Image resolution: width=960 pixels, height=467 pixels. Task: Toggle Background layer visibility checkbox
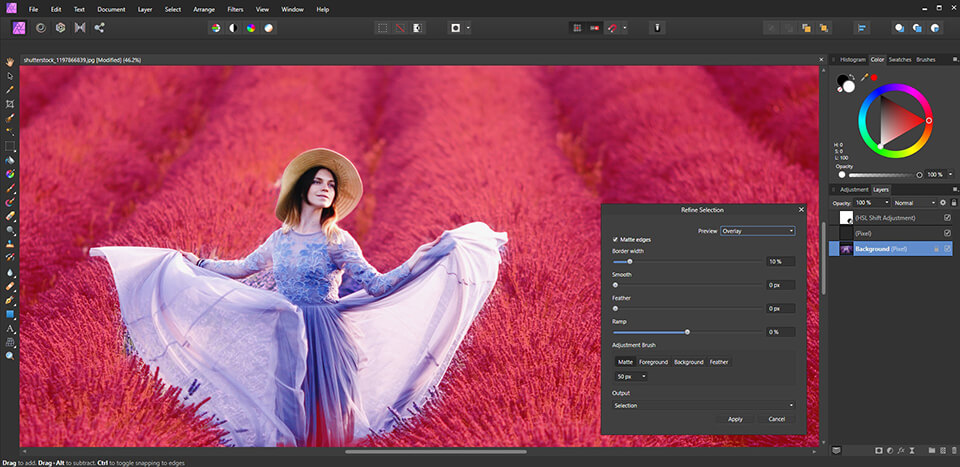[948, 249]
